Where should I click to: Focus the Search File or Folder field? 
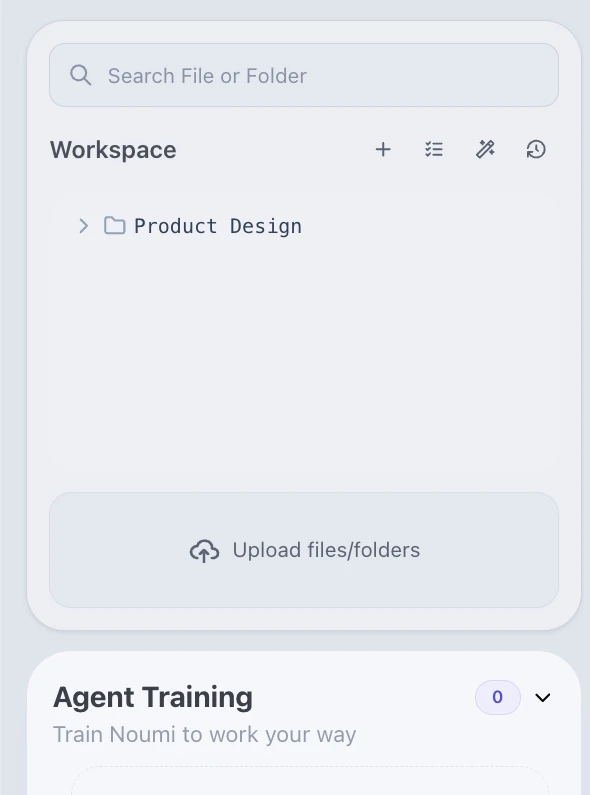click(x=304, y=75)
